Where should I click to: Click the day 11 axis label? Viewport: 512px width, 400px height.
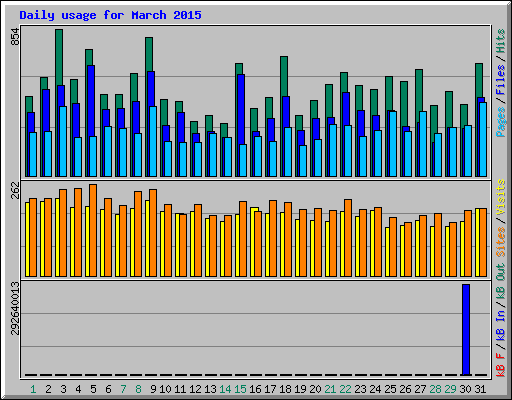(x=180, y=389)
